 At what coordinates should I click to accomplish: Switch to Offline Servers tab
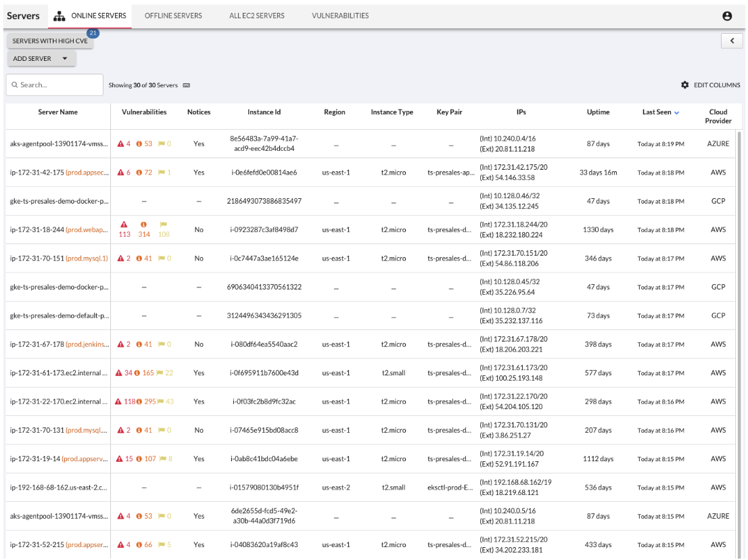click(173, 16)
